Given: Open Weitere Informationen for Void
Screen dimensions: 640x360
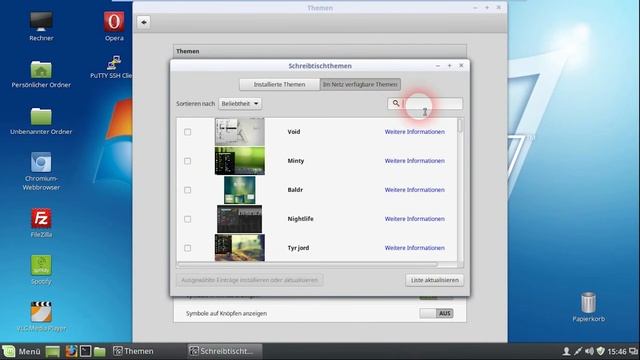Looking at the screenshot, I should [414, 132].
